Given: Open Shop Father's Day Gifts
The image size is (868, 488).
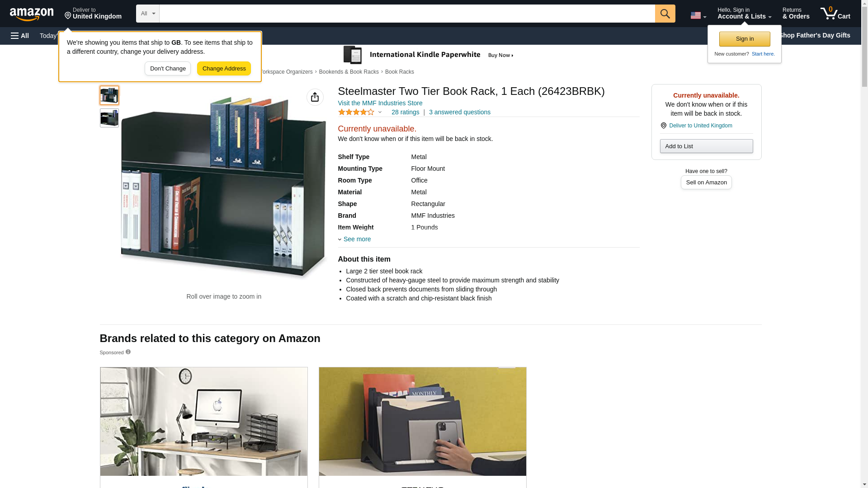Looking at the screenshot, I should [814, 35].
